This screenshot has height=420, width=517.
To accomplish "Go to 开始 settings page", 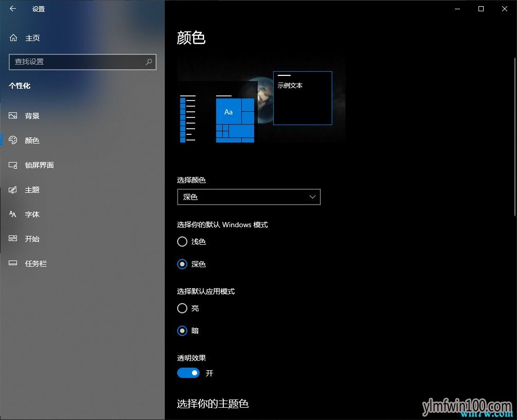I will click(83, 238).
